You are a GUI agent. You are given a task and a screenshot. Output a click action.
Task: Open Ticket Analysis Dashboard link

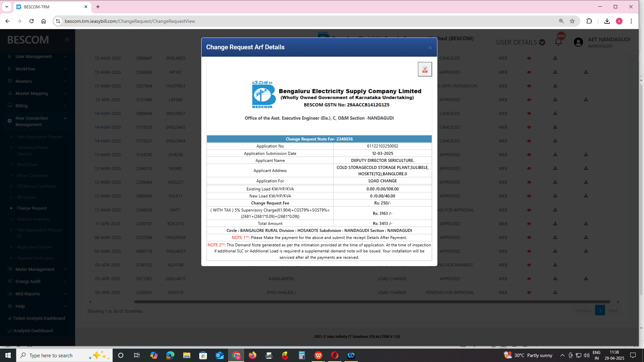click(37, 318)
